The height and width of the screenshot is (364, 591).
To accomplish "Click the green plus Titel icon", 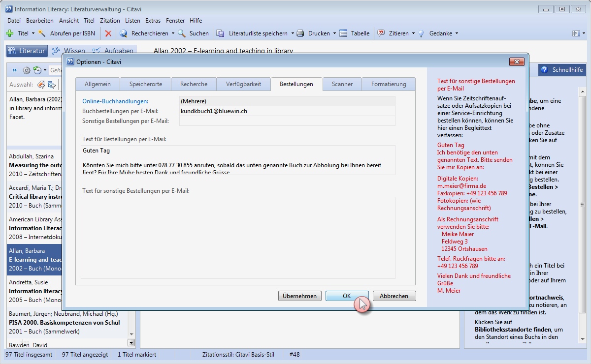I will pyautogui.click(x=9, y=33).
